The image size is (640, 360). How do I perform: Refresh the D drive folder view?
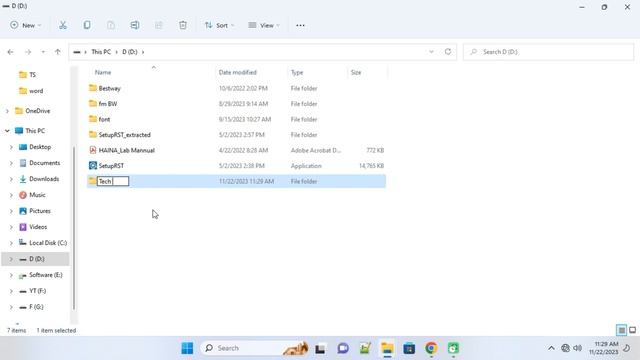pyautogui.click(x=448, y=51)
